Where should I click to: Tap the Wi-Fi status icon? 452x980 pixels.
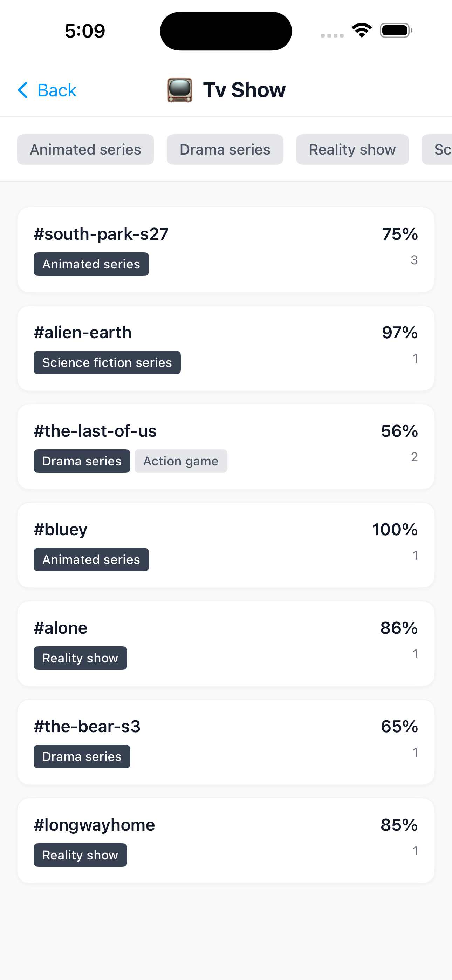coord(362,30)
